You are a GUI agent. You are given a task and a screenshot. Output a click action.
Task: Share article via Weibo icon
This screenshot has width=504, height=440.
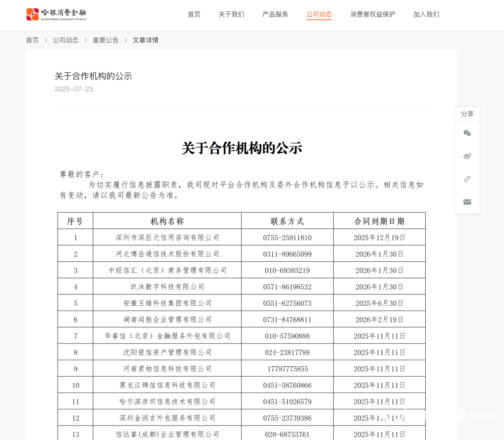[467, 156]
